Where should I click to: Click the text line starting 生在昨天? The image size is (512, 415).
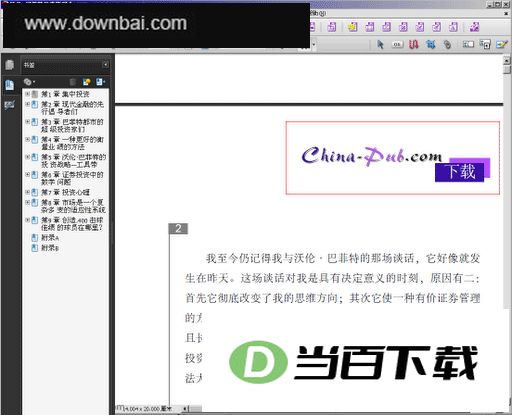(332, 278)
